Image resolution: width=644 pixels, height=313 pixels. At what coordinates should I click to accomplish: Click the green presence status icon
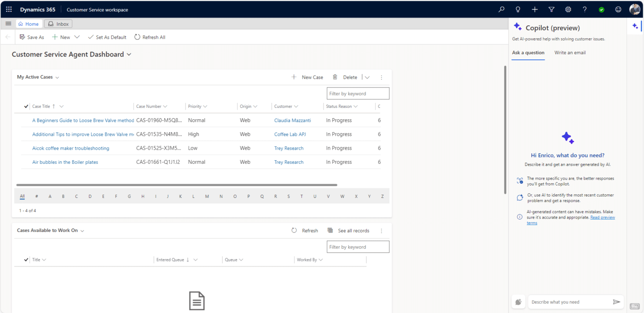click(601, 10)
